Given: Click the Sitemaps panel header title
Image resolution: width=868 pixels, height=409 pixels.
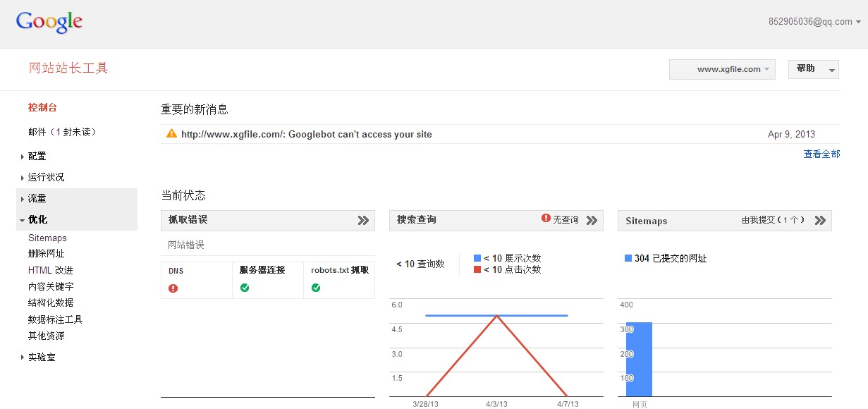Looking at the screenshot, I should [x=647, y=221].
